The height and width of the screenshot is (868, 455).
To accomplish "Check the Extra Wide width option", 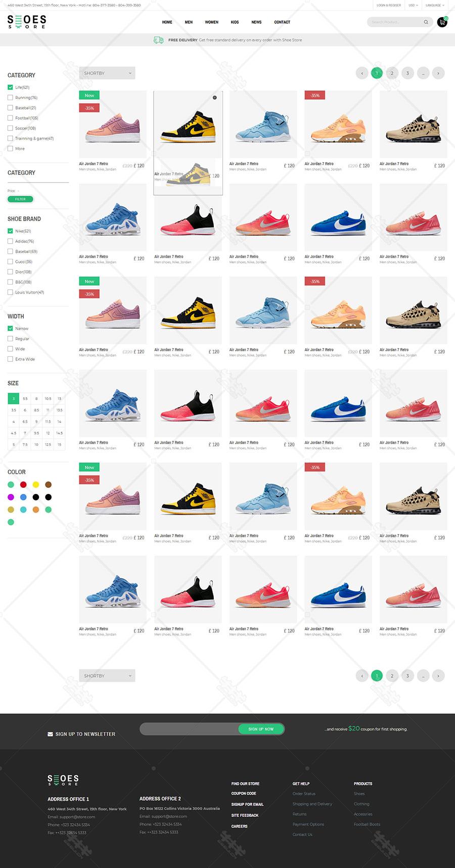I will [x=10, y=359].
